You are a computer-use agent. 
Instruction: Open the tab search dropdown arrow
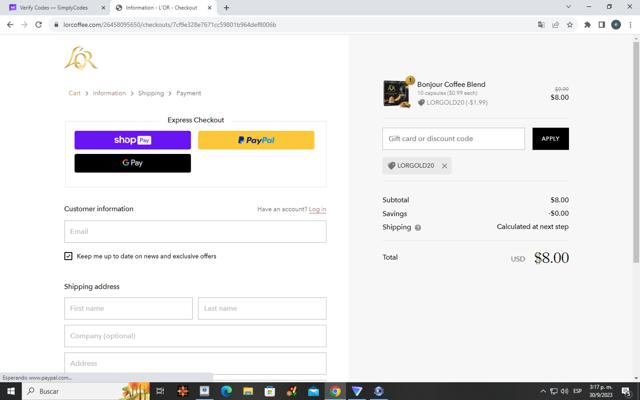(x=568, y=7)
